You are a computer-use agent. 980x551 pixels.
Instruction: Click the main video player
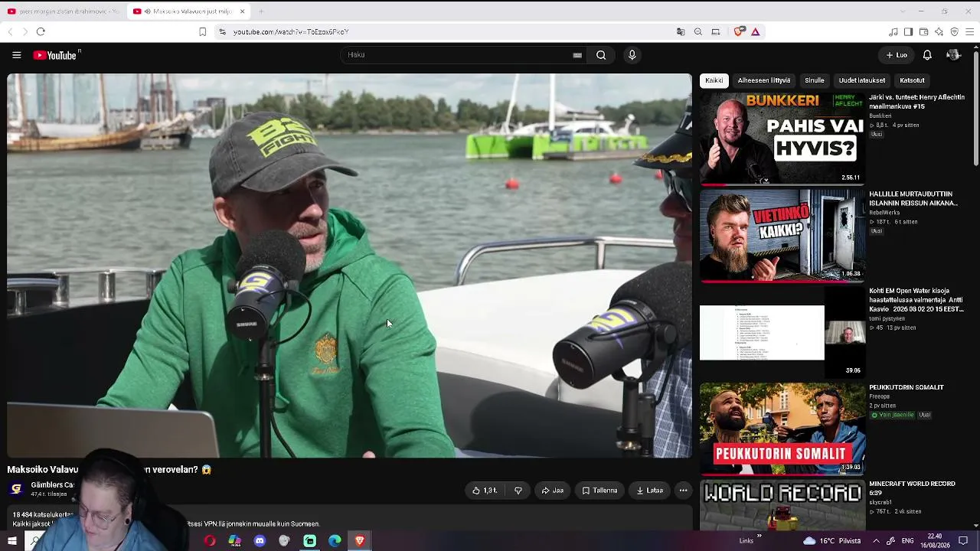(x=349, y=266)
